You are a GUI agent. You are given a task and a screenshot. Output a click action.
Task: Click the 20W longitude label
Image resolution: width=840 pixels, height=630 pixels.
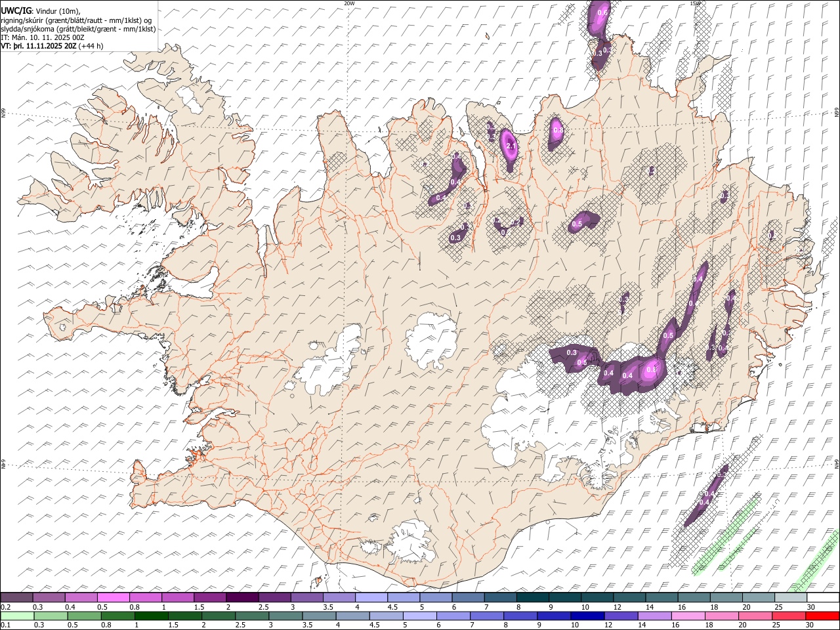coord(349,3)
